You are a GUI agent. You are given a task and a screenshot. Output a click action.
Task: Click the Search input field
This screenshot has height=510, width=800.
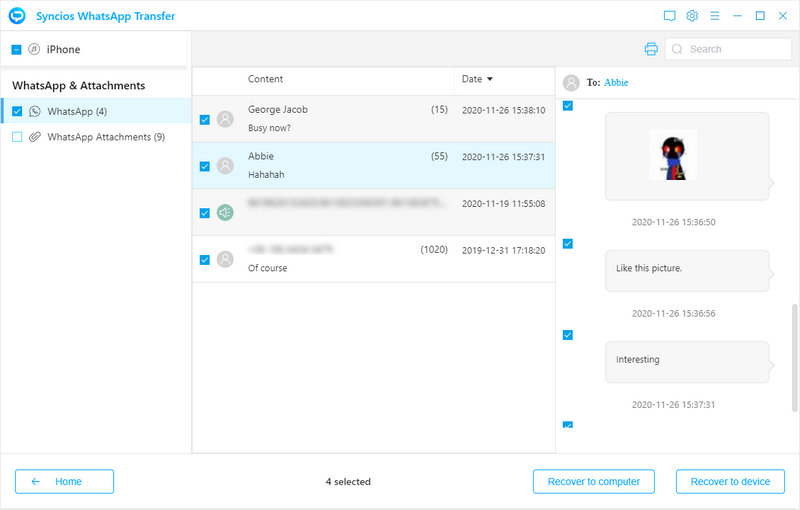[x=729, y=49]
